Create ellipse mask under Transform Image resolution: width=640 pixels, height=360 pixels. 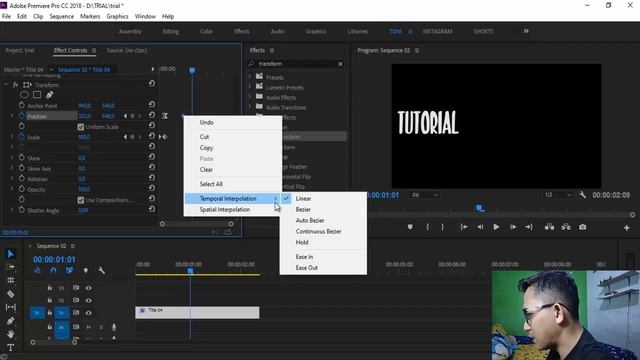(x=24, y=95)
